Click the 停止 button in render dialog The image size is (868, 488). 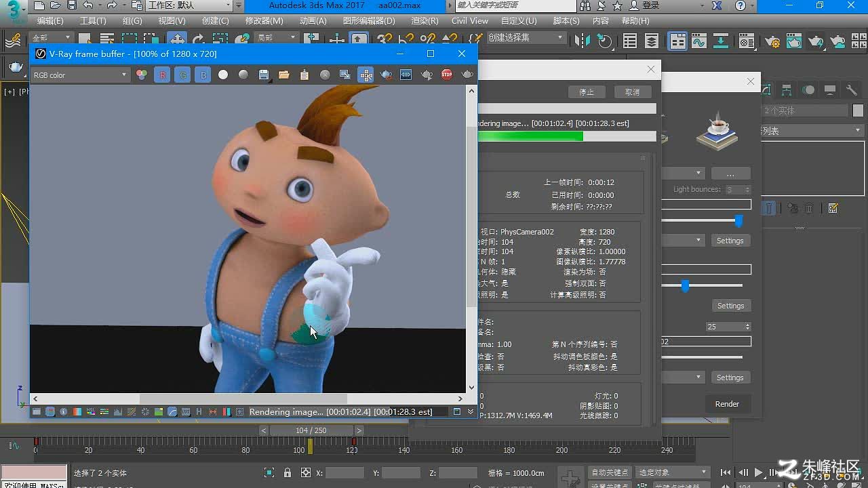[x=587, y=92]
